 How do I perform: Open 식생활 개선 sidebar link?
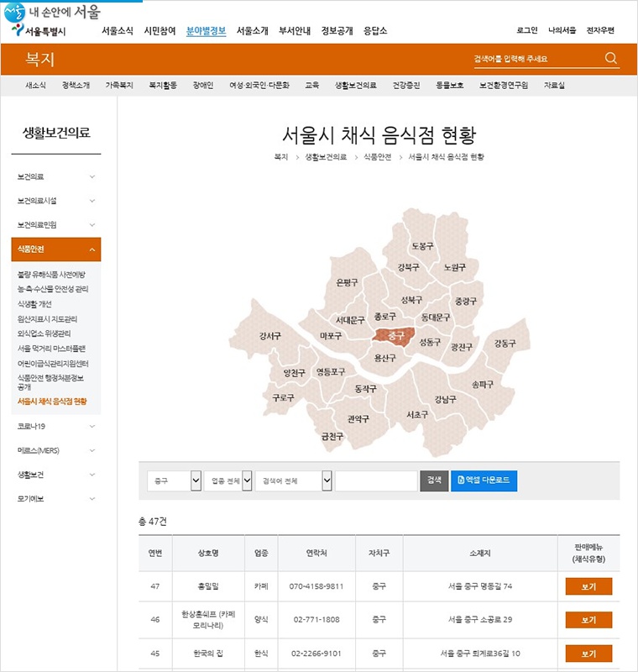click(x=34, y=304)
